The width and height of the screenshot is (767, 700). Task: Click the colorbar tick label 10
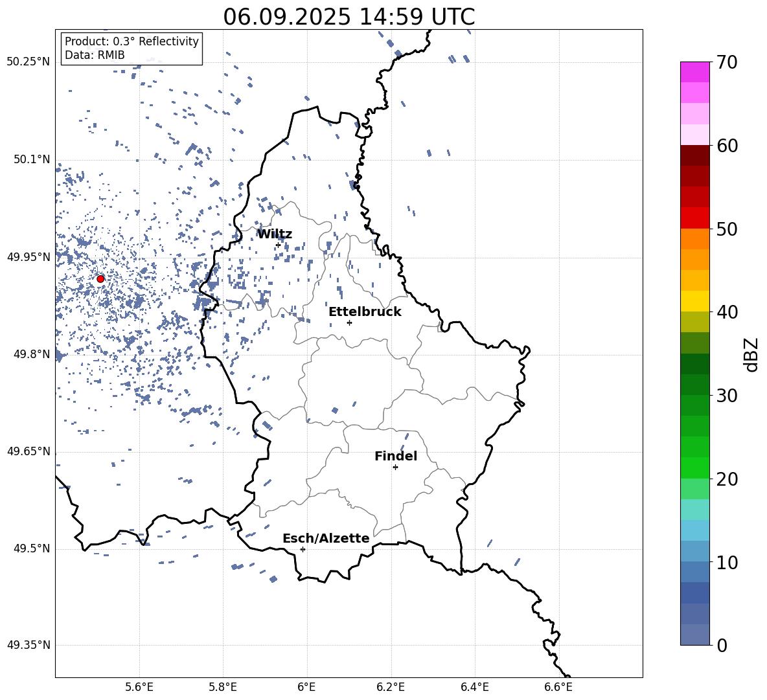(x=727, y=562)
